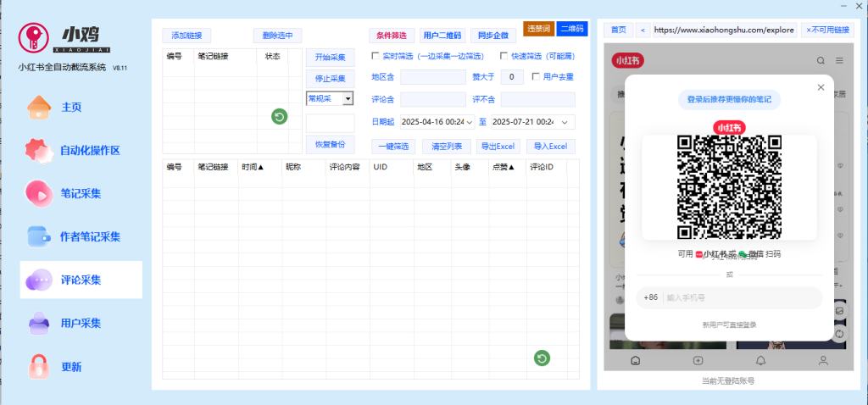Open the orange 违禁词 tab
868x405 pixels.
point(538,29)
